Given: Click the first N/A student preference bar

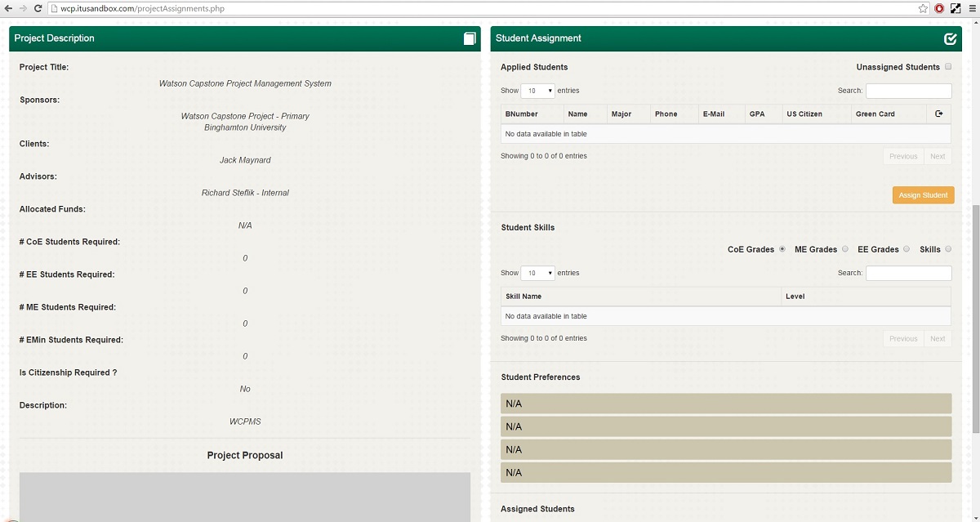Looking at the screenshot, I should (x=726, y=404).
